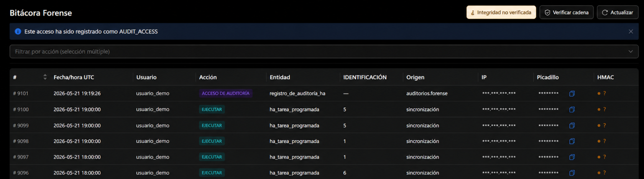
Task: Dismiss the AUDIT_ACCESS notice banner
Action: (631, 31)
